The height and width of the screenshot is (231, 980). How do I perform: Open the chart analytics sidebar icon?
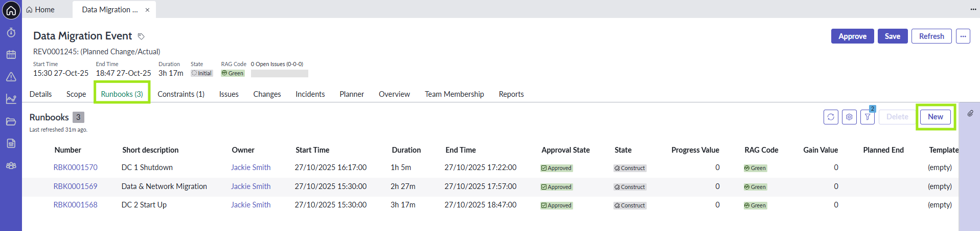coord(11,99)
